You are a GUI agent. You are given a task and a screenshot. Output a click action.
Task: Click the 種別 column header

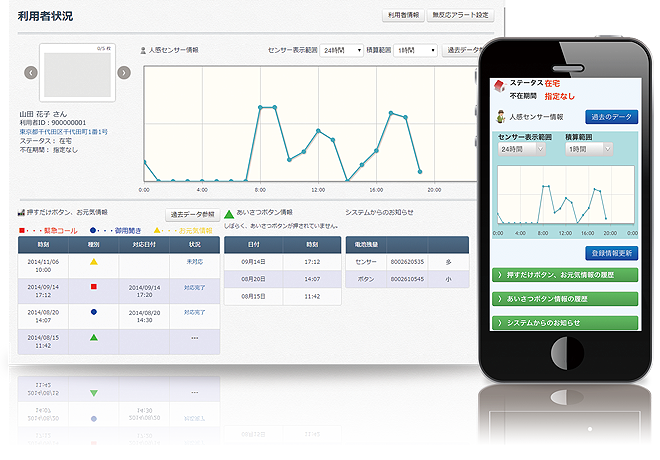(94, 245)
